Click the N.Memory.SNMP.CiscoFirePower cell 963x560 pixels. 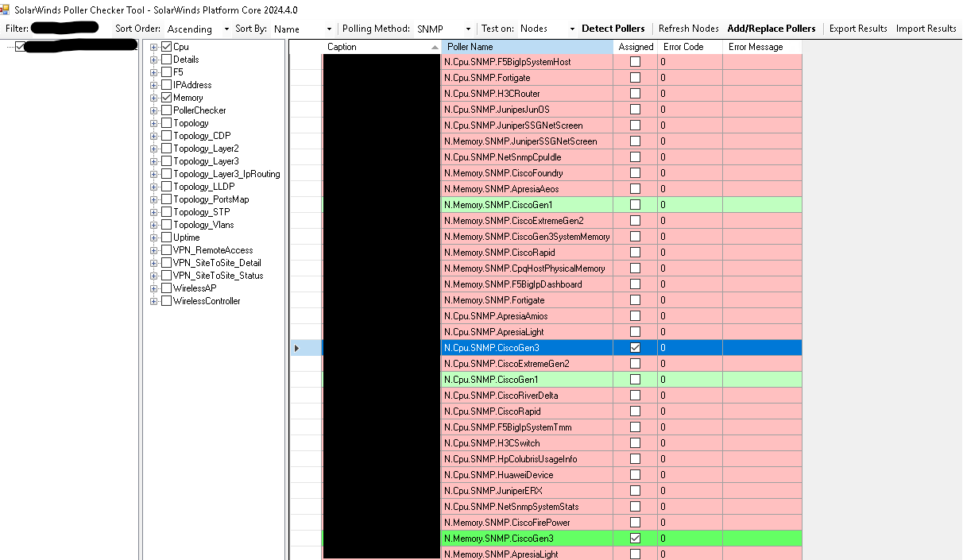pyautogui.click(x=527, y=523)
